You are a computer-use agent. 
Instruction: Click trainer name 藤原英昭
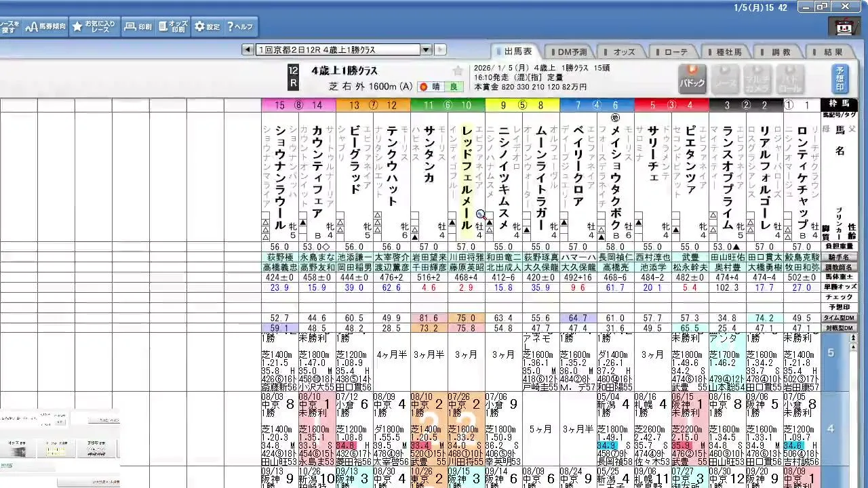tap(467, 267)
